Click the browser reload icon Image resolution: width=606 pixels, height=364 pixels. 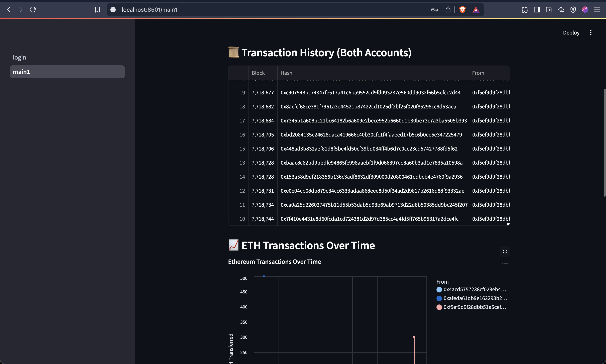[x=33, y=10]
